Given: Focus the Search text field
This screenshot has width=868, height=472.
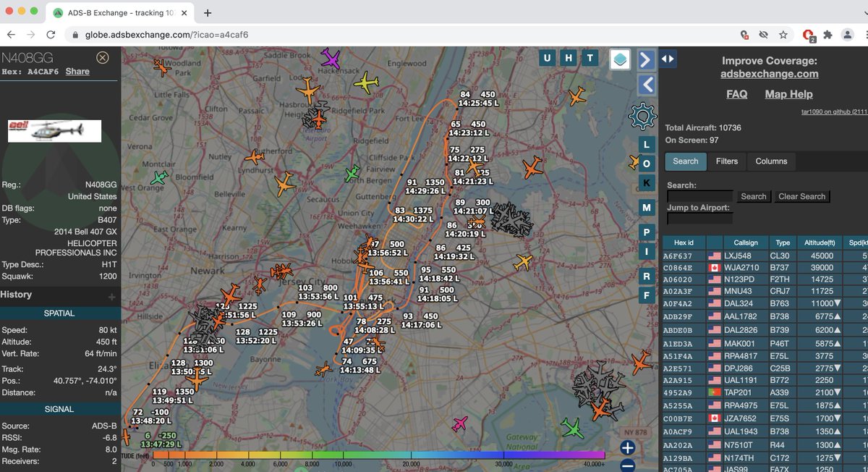Looking at the screenshot, I should tap(699, 196).
